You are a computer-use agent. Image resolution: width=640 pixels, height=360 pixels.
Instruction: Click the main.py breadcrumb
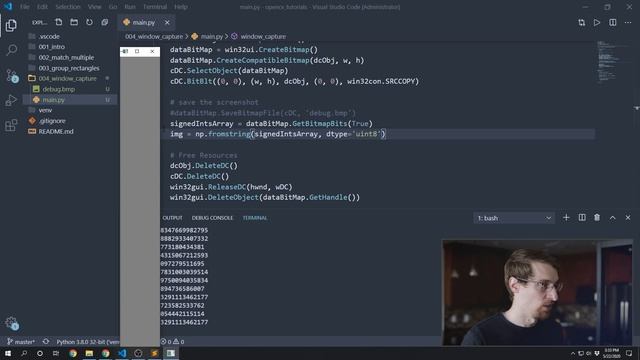coord(207,36)
